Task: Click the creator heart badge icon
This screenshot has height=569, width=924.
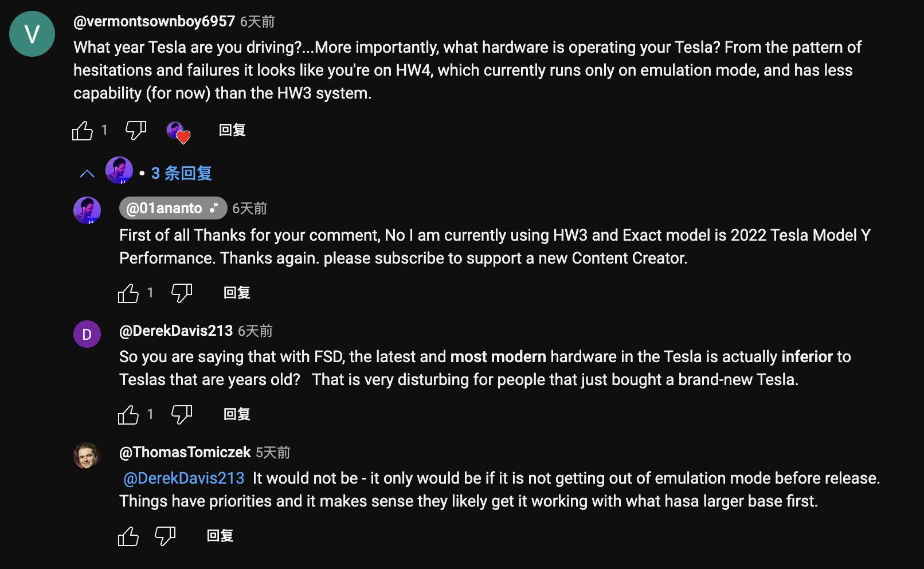Action: 178,132
